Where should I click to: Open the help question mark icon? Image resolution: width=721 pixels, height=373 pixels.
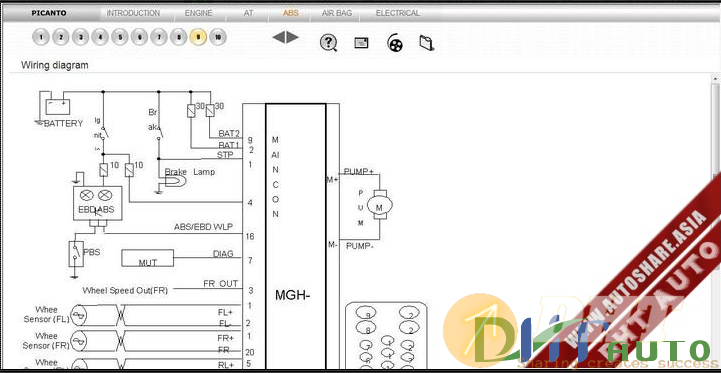click(x=328, y=43)
